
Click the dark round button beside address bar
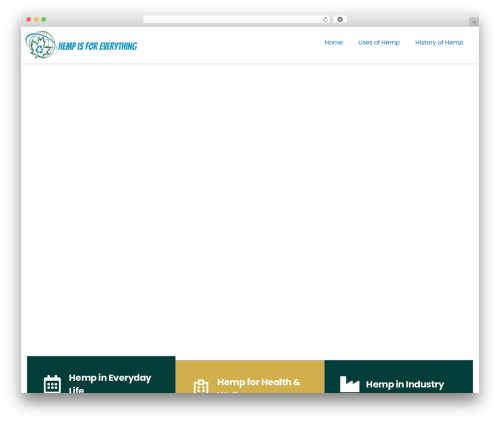[340, 20]
